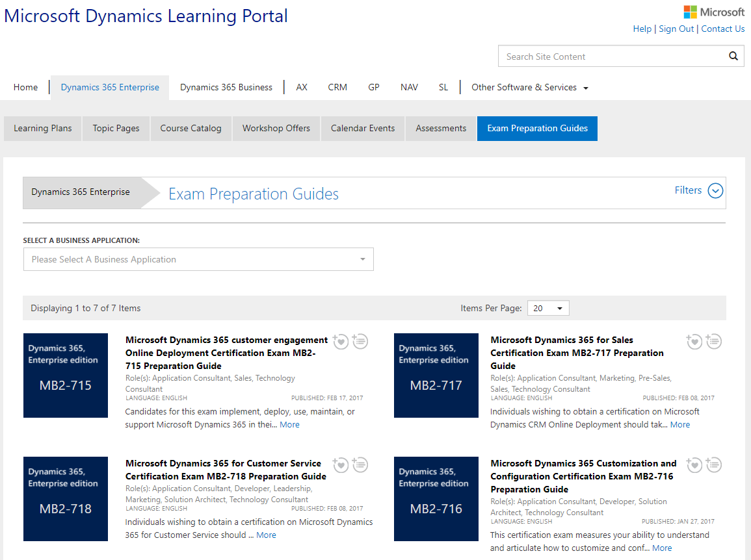Open the MB2-715 Preparation Guide title
This screenshot has width=751, height=560.
click(226, 353)
